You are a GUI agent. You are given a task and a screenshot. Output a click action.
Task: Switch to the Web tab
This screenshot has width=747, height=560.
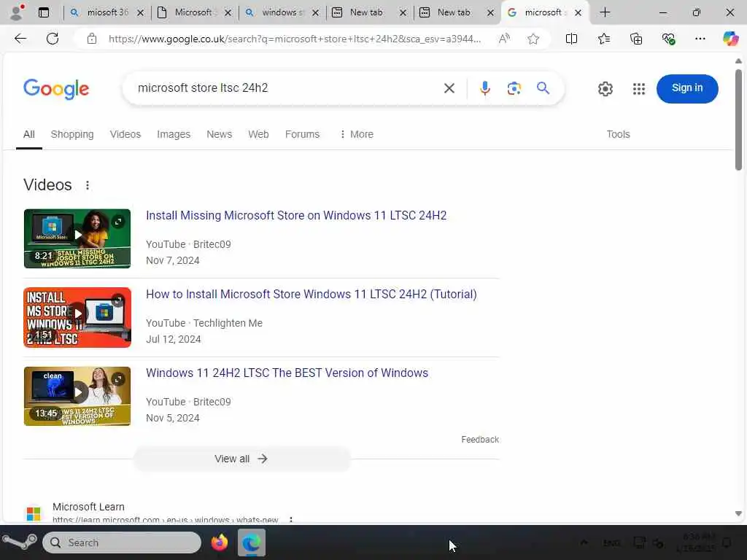[x=258, y=134]
